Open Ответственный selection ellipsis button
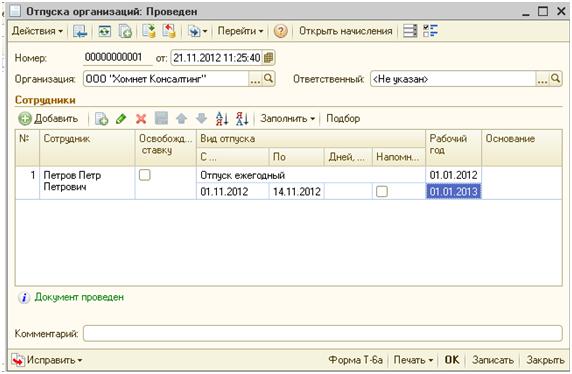 point(542,79)
